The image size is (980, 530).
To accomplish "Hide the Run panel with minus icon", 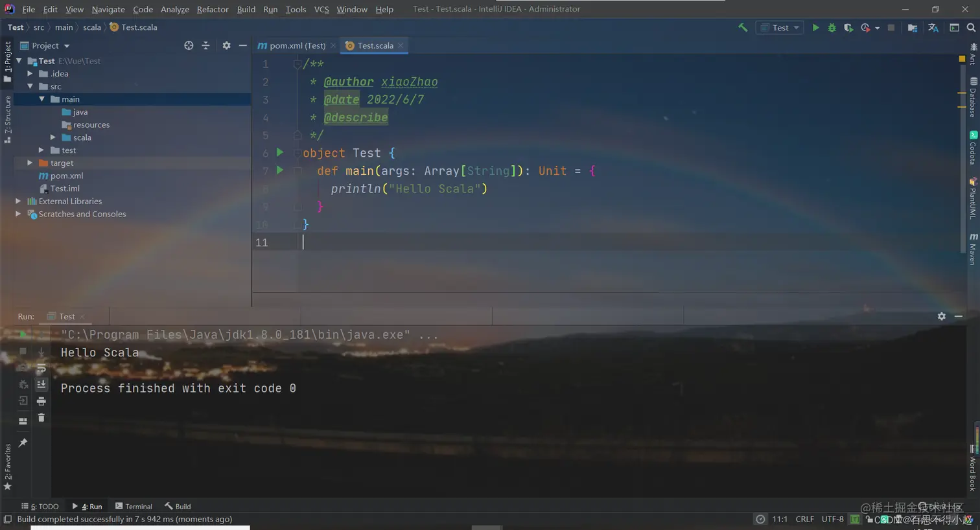I will 959,316.
